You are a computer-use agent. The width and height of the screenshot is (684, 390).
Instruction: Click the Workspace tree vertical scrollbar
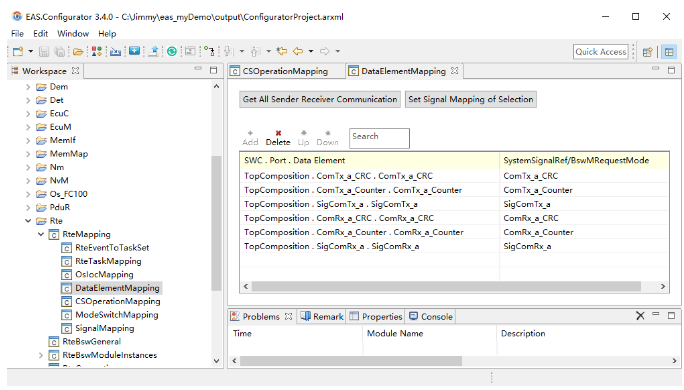coord(216,223)
